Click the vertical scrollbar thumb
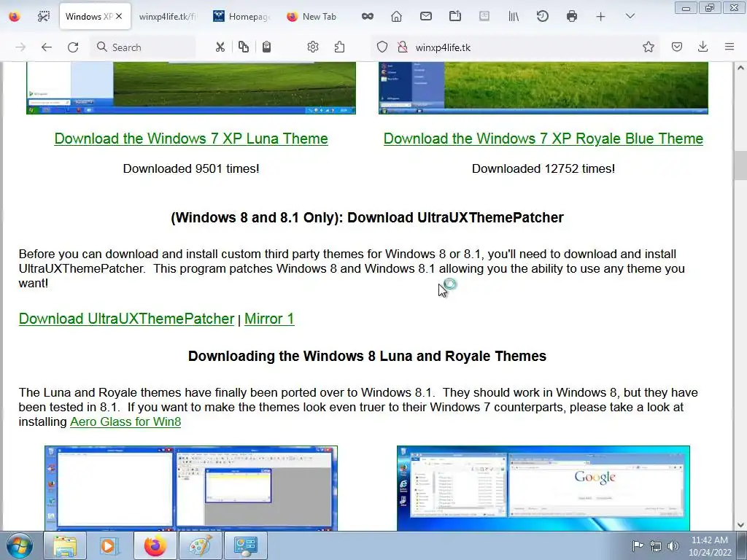 (x=740, y=166)
